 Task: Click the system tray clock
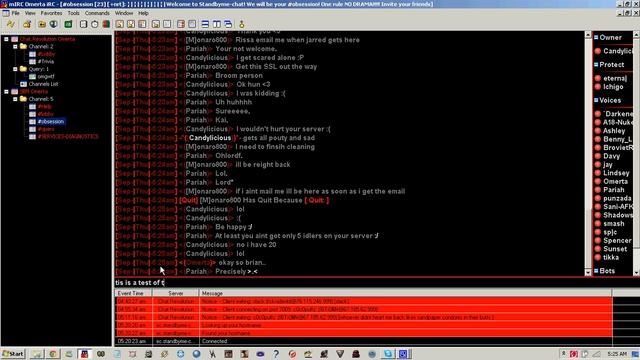pos(617,354)
